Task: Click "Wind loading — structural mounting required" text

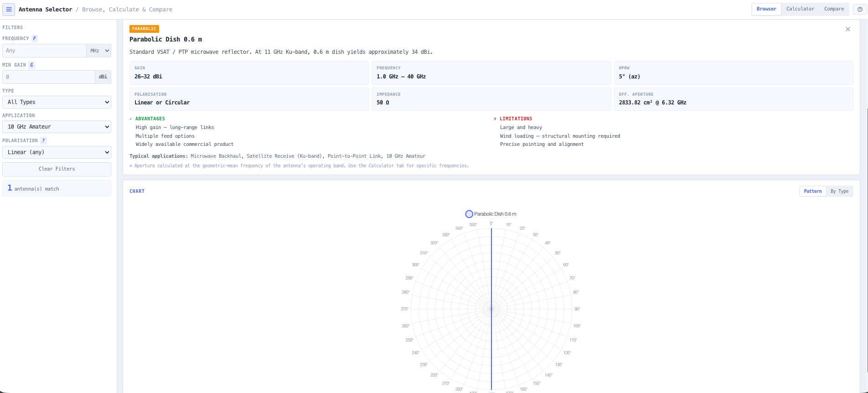Action: click(560, 136)
